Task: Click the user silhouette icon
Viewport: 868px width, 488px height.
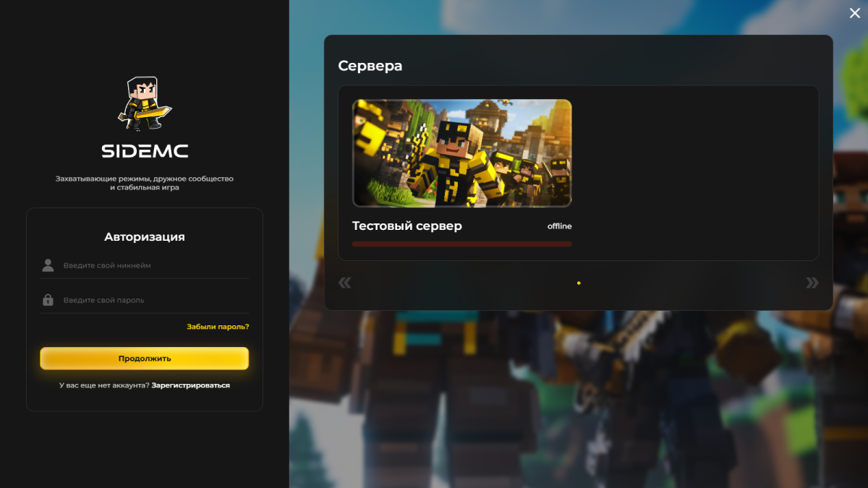Action: tap(48, 265)
